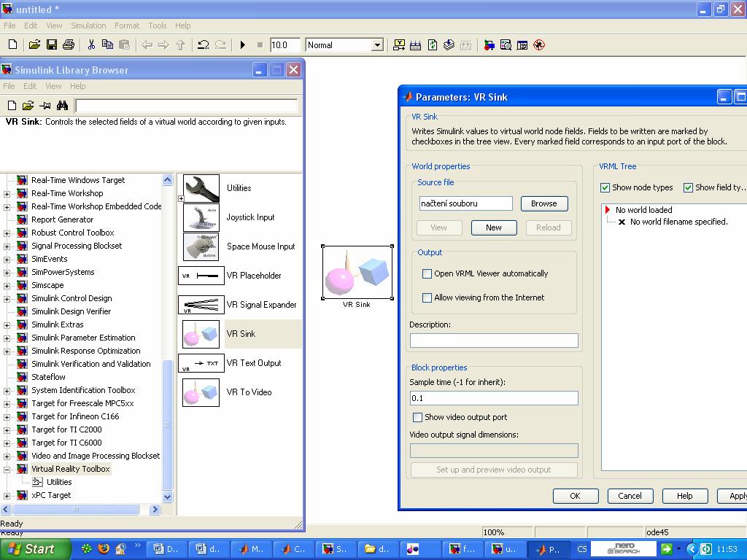747x560 pixels.
Task: Click the Library Browser new model icon
Action: (x=12, y=105)
